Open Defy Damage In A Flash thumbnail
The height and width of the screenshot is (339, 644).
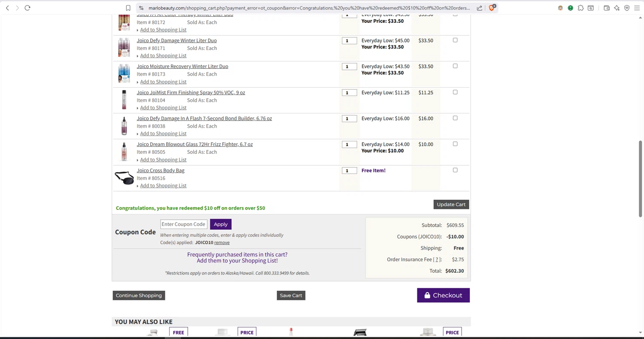[x=124, y=125]
